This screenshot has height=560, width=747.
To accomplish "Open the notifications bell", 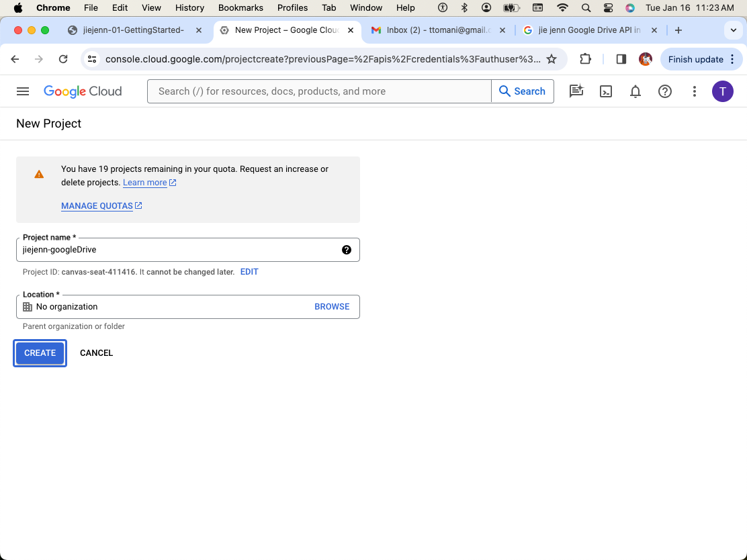I will click(635, 91).
